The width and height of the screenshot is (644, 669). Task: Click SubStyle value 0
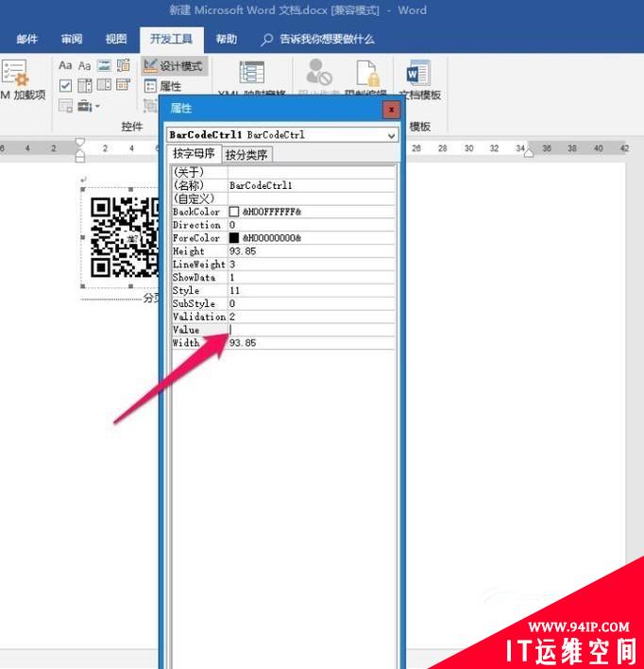[x=312, y=303]
